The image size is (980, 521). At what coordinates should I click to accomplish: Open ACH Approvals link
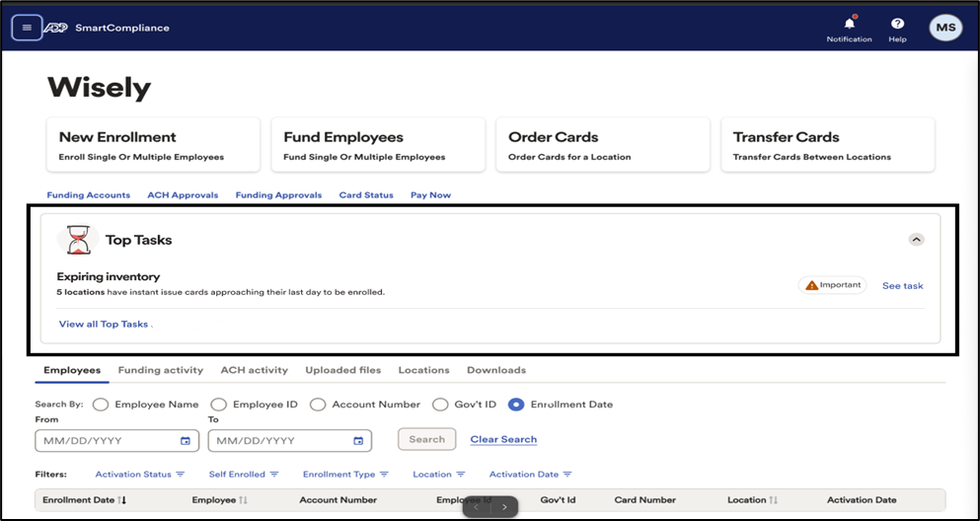(x=184, y=195)
